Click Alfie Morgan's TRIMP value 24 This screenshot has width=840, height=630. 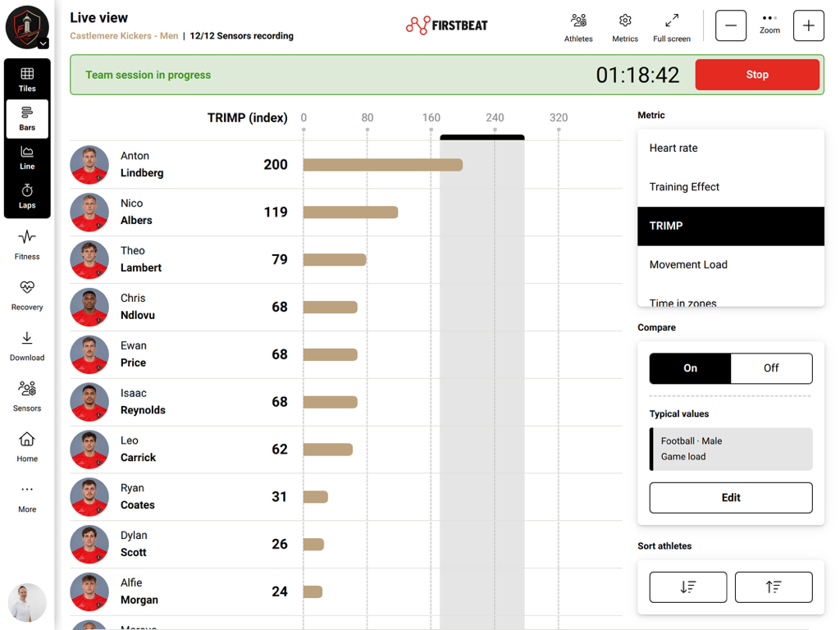pos(280,591)
